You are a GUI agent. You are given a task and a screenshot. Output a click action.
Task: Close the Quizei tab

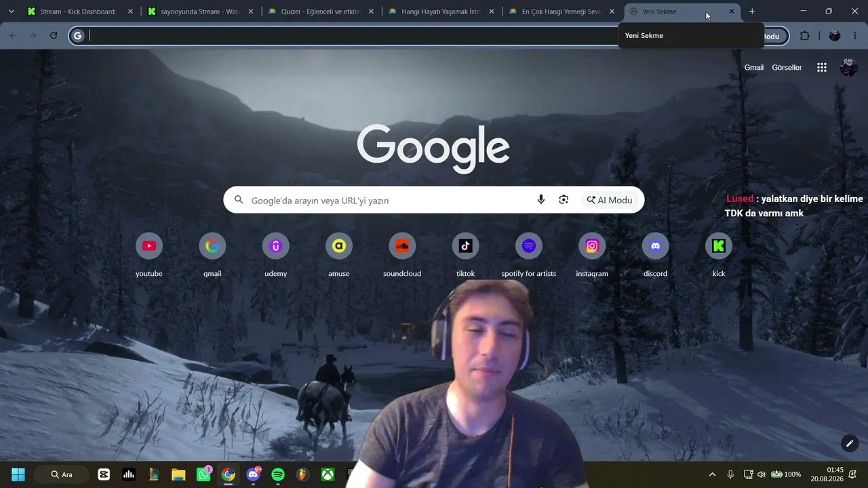pyautogui.click(x=371, y=12)
